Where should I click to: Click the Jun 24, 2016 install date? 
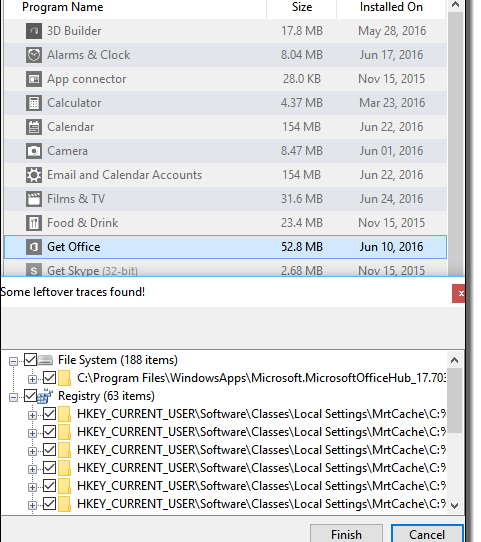(x=391, y=199)
